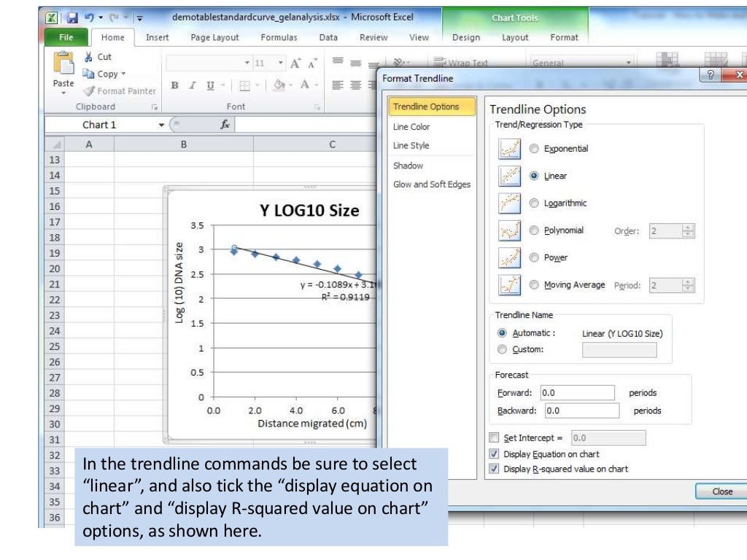This screenshot has width=747, height=560.
Task: Click the Polynomial trendline preview icon
Action: (509, 231)
